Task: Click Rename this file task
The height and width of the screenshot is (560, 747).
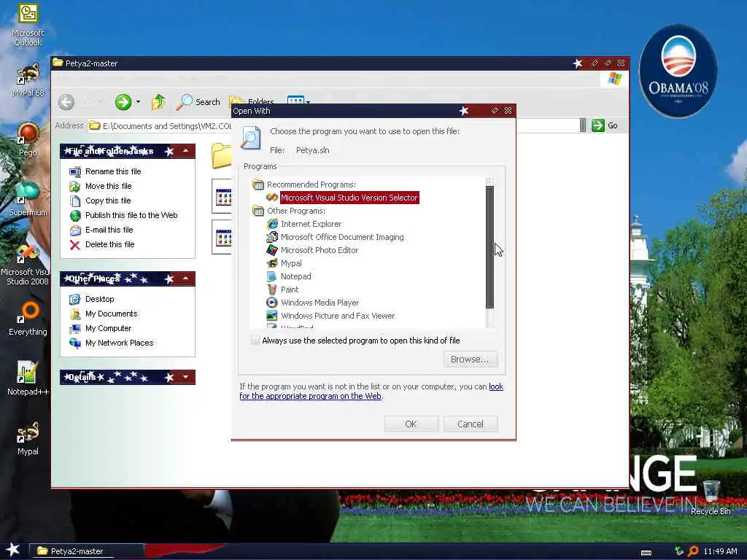Action: tap(113, 171)
